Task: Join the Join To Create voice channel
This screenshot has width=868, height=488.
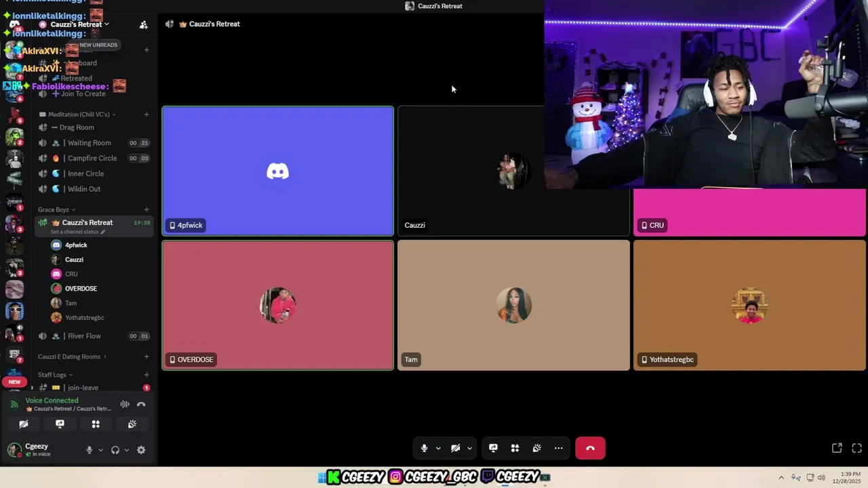Action: coord(94,94)
